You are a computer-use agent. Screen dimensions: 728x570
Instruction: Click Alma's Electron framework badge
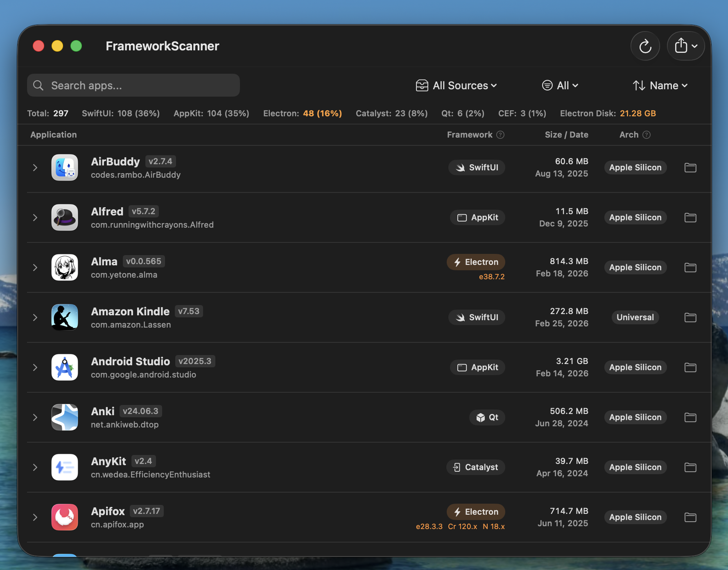point(476,262)
